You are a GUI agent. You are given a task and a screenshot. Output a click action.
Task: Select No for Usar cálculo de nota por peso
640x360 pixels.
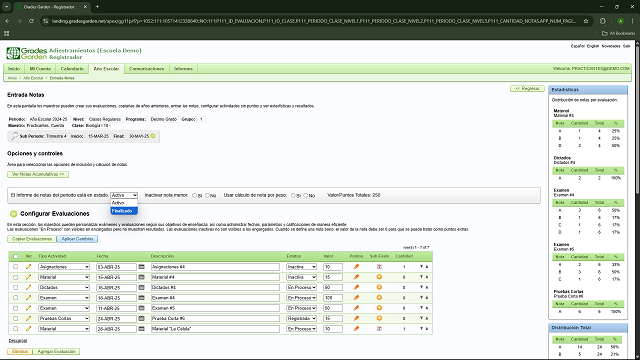(x=305, y=196)
